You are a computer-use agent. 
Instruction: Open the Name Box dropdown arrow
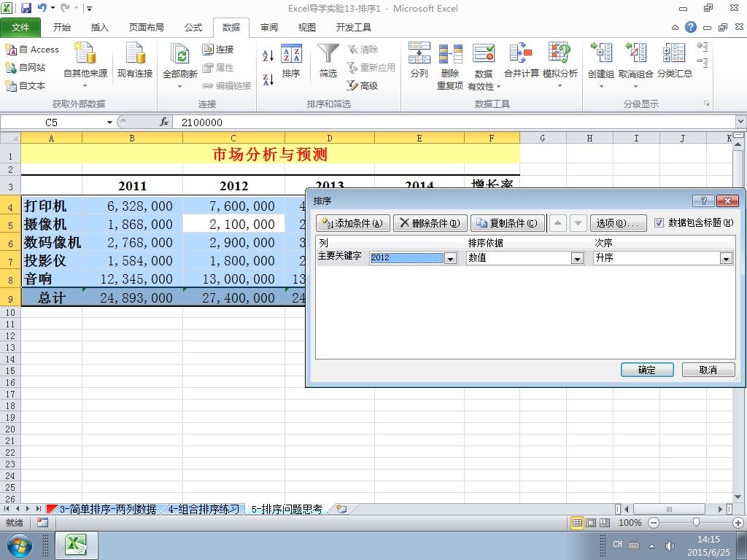(109, 122)
